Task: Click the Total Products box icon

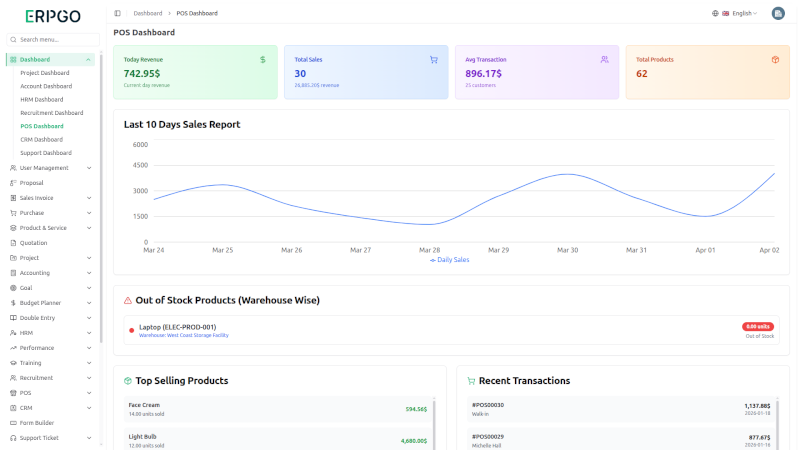Action: click(x=774, y=60)
